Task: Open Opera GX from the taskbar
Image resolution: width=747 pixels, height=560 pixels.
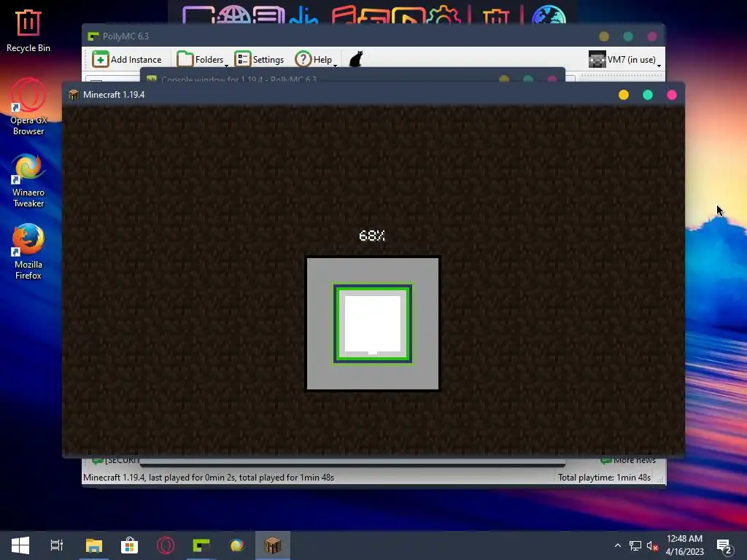Action: point(166,545)
